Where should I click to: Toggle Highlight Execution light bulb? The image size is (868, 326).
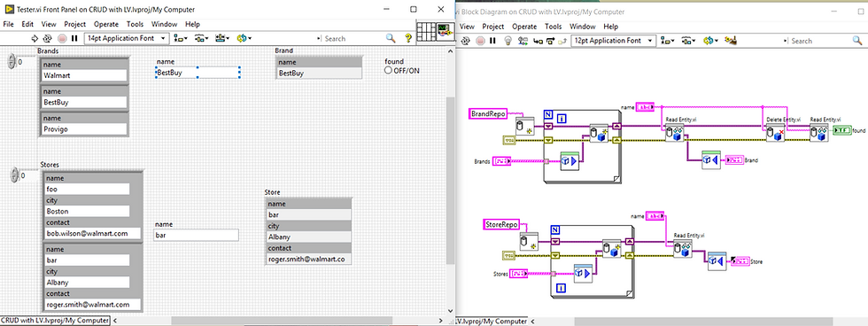pos(508,41)
